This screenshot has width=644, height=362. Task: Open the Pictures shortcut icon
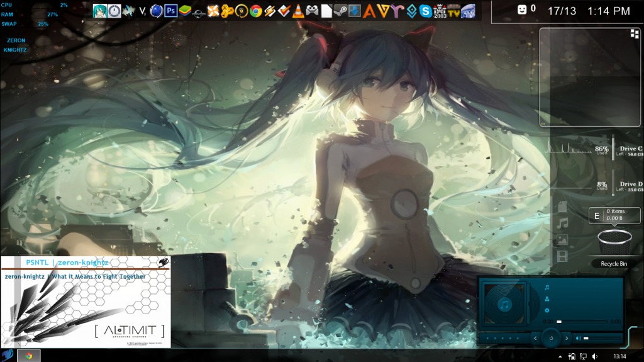tap(562, 240)
